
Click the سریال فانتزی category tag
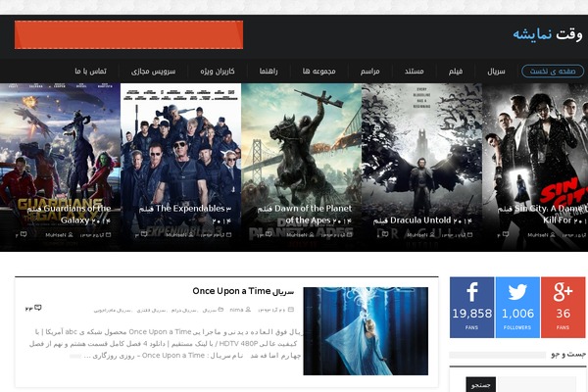[x=151, y=311]
